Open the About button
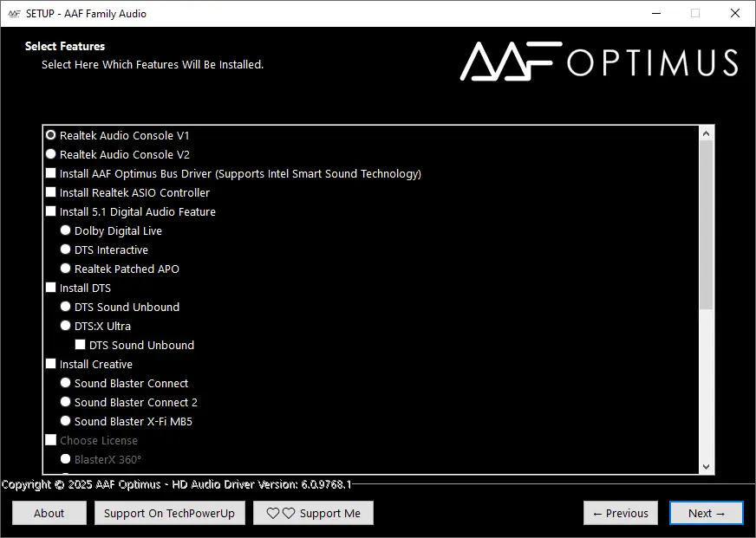Screen dimensions: 756x538 click(x=49, y=513)
